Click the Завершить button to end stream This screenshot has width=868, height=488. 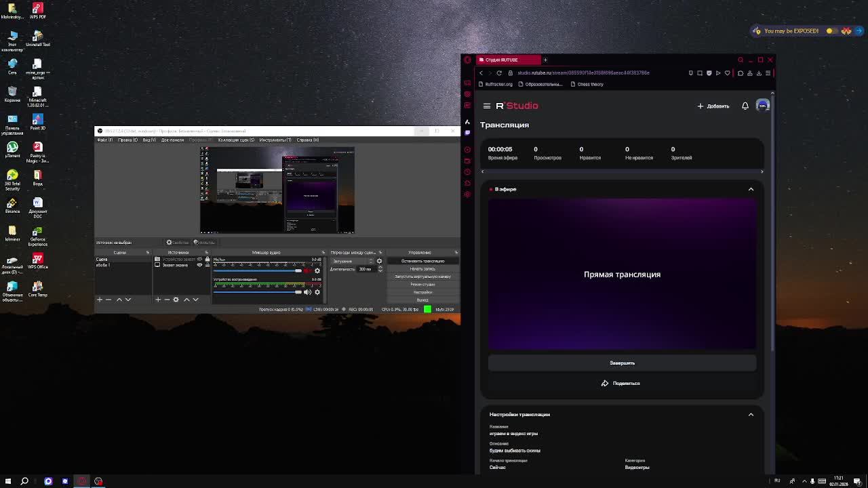pyautogui.click(x=622, y=363)
